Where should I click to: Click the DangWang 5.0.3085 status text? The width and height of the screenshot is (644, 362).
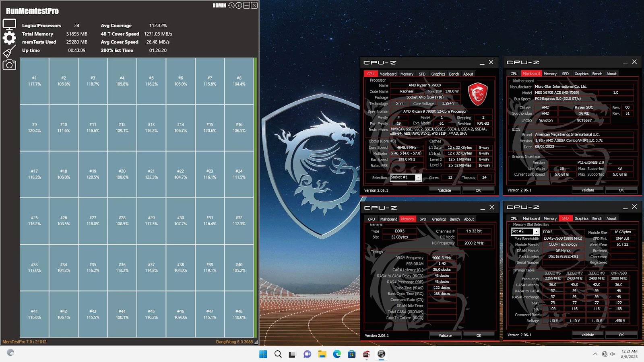tap(234, 342)
